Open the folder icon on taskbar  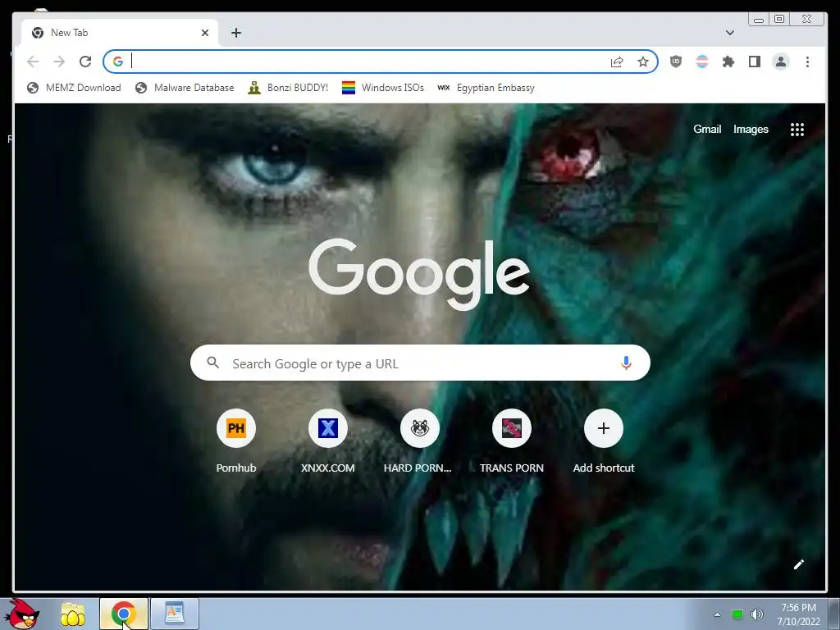click(x=73, y=614)
